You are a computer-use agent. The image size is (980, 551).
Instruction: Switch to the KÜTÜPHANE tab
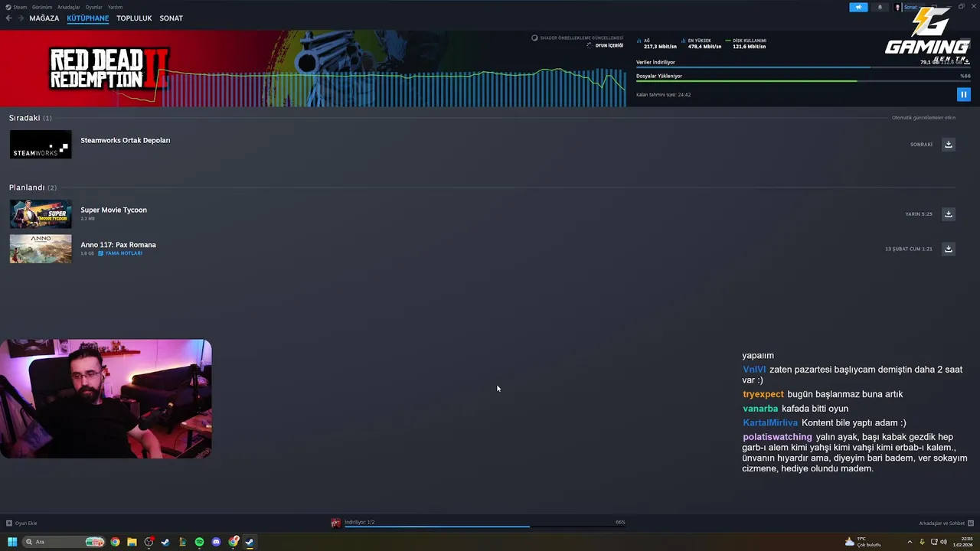(88, 18)
